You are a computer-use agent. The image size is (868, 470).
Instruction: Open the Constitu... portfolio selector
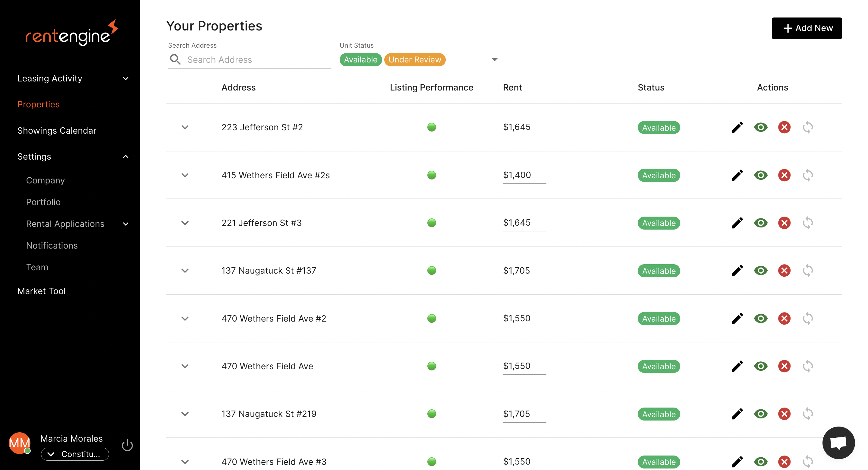tap(75, 454)
